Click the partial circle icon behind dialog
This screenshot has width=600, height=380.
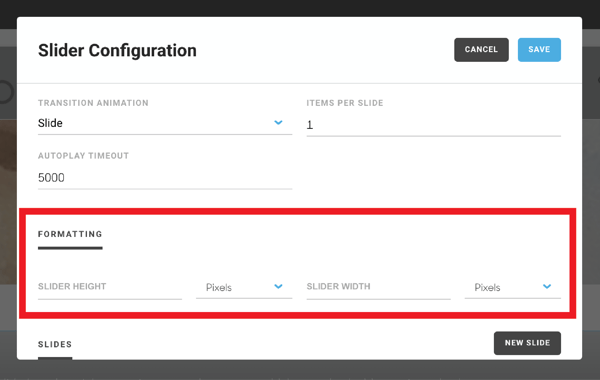point(6,92)
